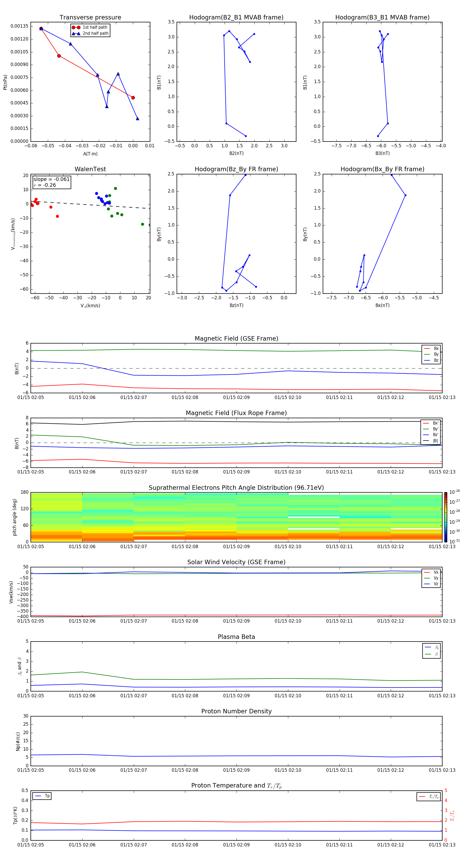This screenshot has width=473, height=868.
Task: Click the "Tp(10^6K)" y-axis label
Action: (x=15, y=815)
